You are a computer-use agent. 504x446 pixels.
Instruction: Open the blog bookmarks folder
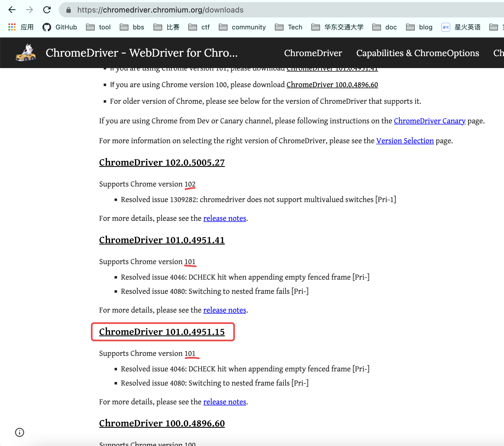(x=419, y=27)
